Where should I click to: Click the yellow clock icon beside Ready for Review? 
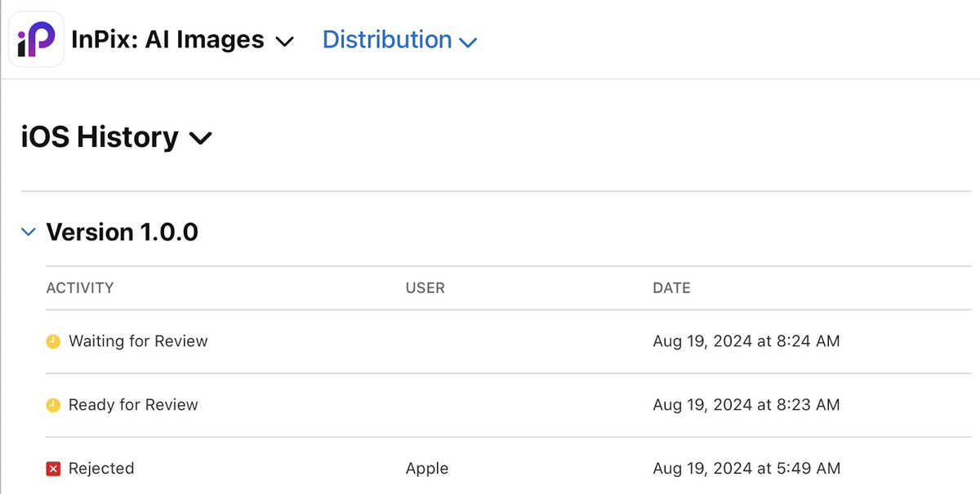pos(53,405)
